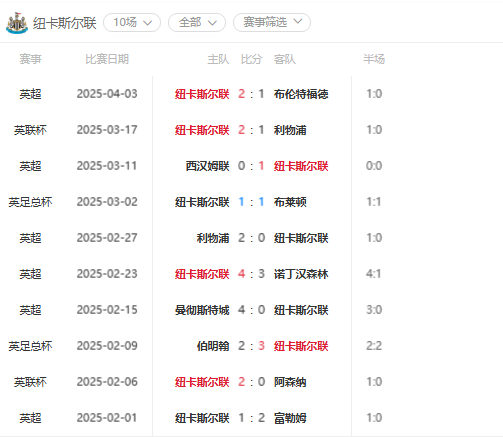Image resolution: width=503 pixels, height=437 pixels.
Task: Click the 赛事 column header
Action: pos(30,59)
